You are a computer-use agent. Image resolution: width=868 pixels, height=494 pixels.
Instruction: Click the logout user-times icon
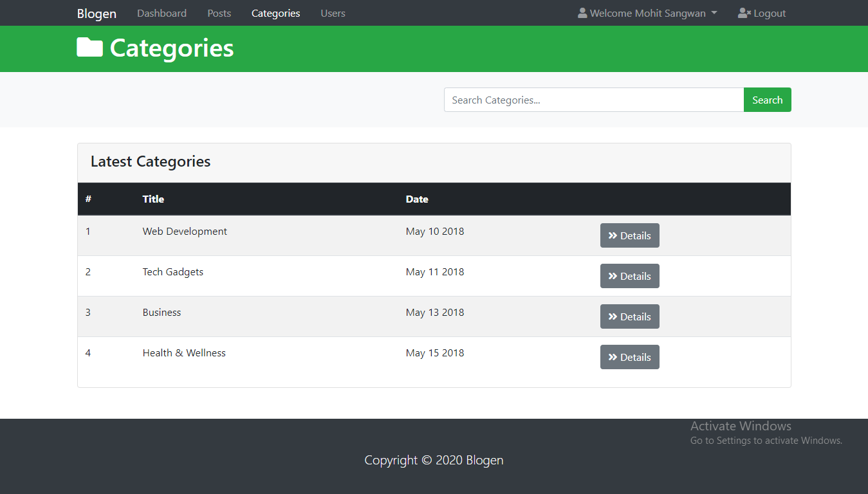[x=744, y=13]
